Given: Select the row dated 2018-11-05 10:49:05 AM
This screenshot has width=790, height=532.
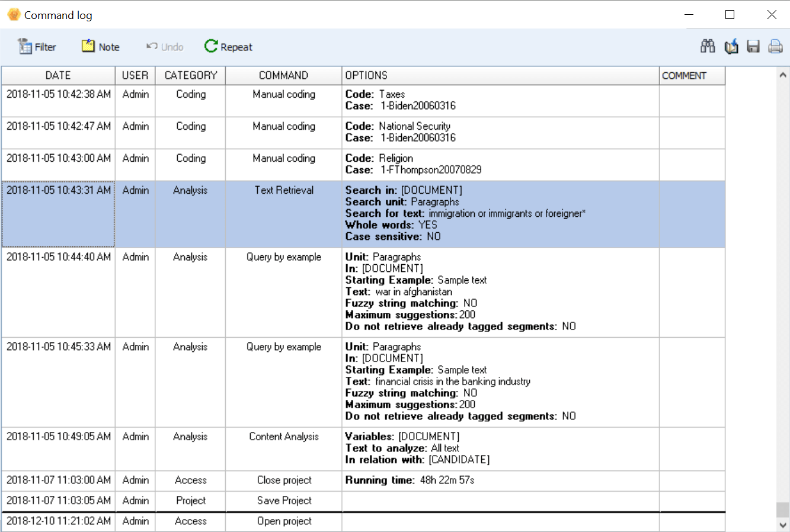Looking at the screenshot, I should [363, 449].
